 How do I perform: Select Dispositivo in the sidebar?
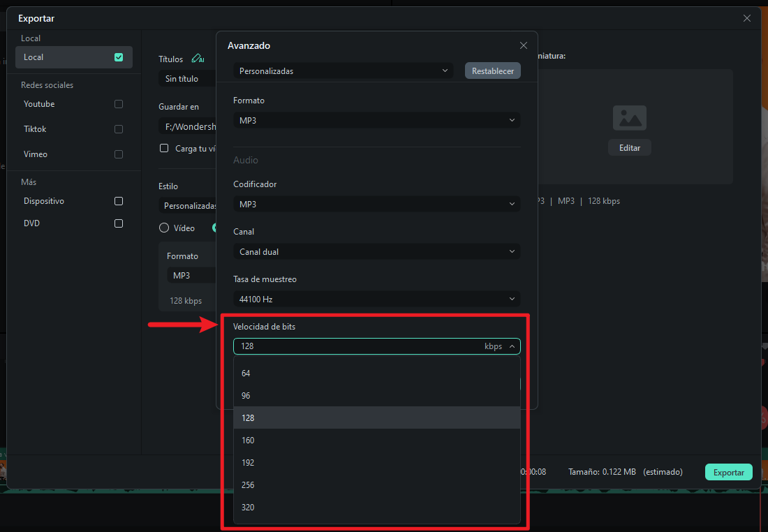pyautogui.click(x=44, y=201)
